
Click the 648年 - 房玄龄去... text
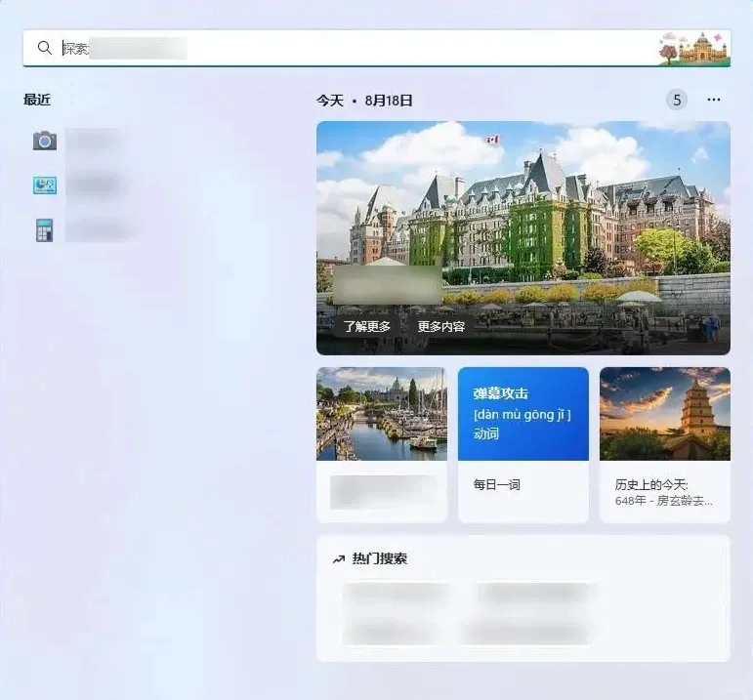click(x=664, y=501)
